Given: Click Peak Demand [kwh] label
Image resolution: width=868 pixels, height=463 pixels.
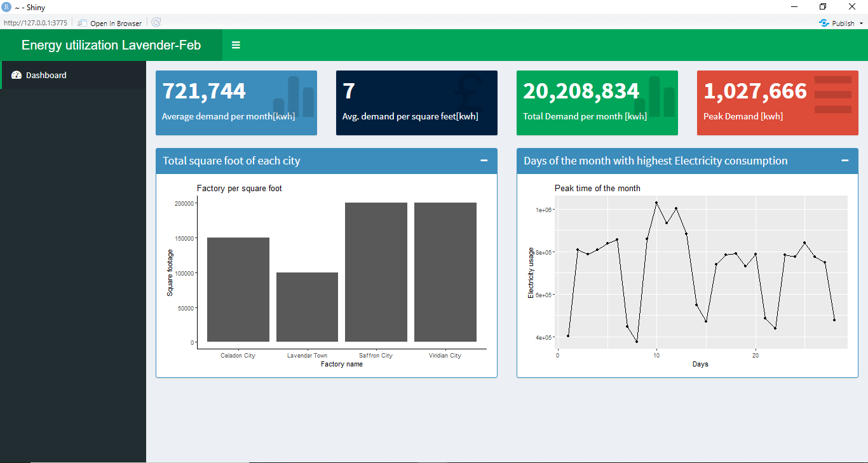Looking at the screenshot, I should pos(743,116).
